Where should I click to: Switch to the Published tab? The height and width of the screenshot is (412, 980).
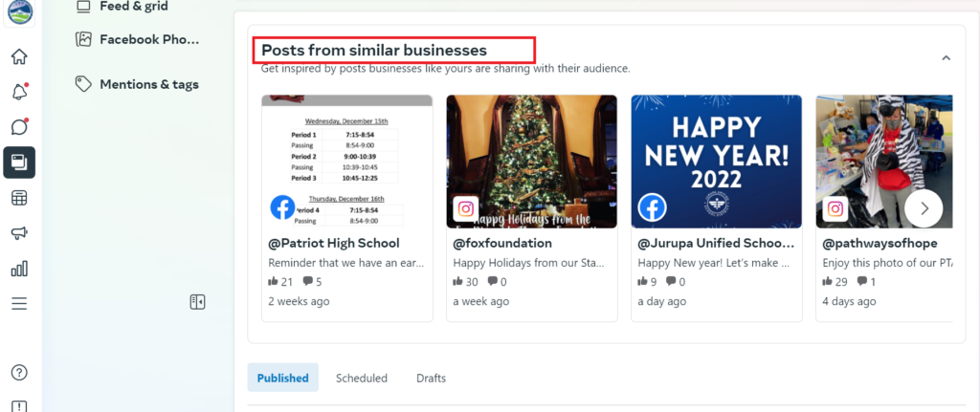click(282, 378)
